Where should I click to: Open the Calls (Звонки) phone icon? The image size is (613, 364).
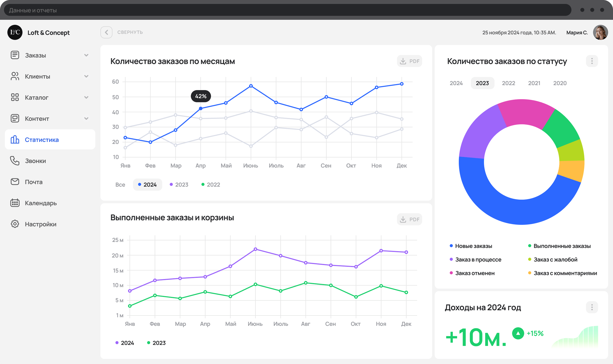point(15,161)
